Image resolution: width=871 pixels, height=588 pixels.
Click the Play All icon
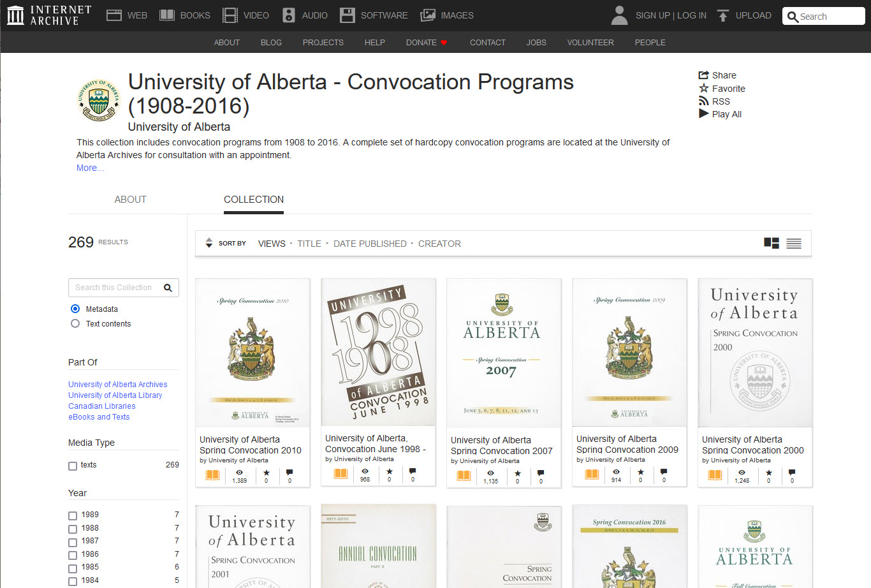click(704, 114)
